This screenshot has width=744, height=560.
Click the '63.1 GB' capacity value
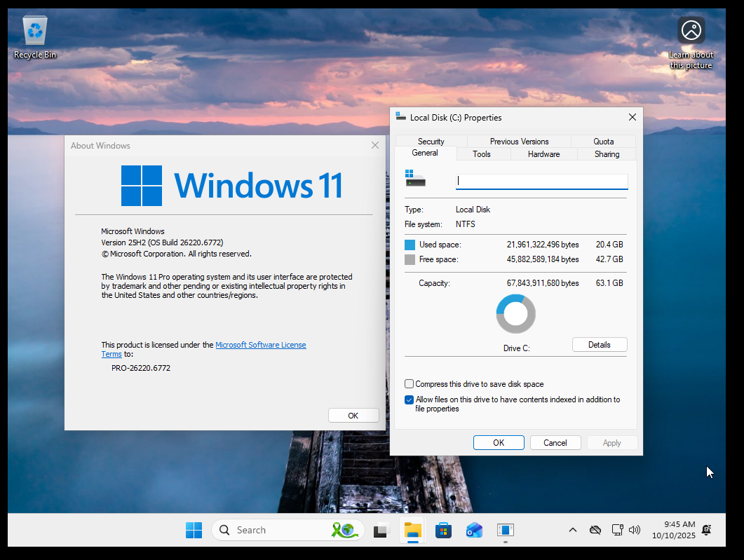609,283
